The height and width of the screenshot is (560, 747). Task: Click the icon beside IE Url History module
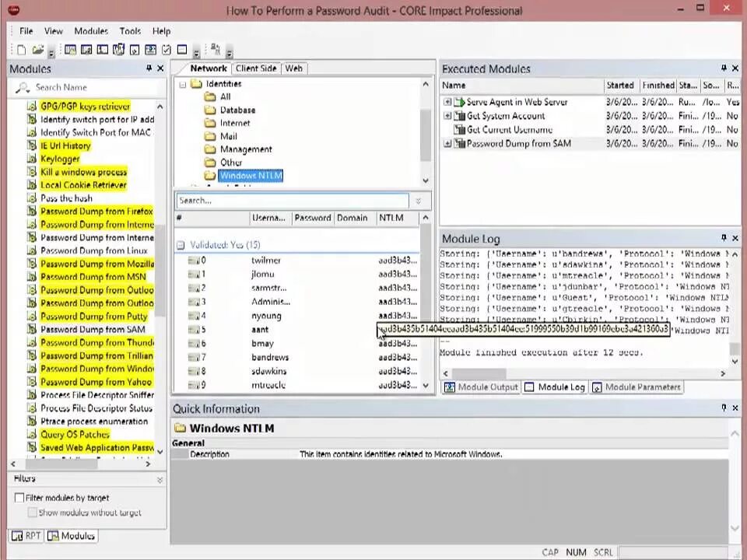click(x=31, y=145)
